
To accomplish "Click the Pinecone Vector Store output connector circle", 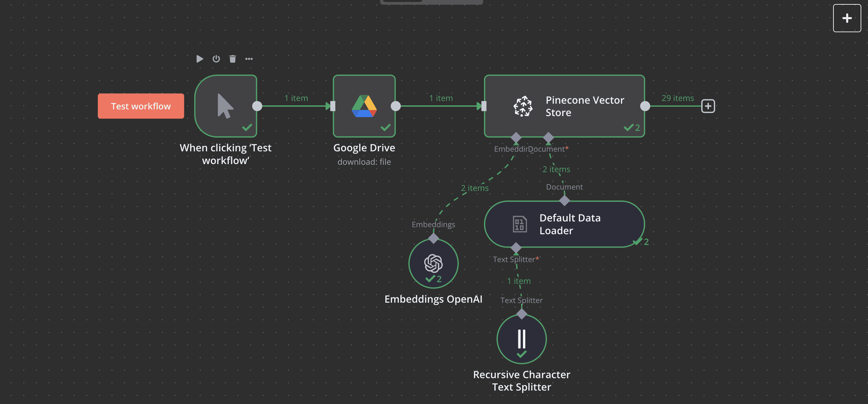I will (645, 106).
